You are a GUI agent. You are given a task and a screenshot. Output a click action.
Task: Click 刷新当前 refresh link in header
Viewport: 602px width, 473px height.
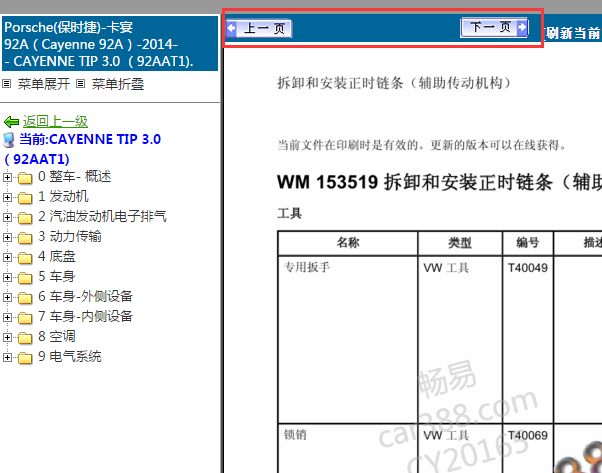pos(572,33)
